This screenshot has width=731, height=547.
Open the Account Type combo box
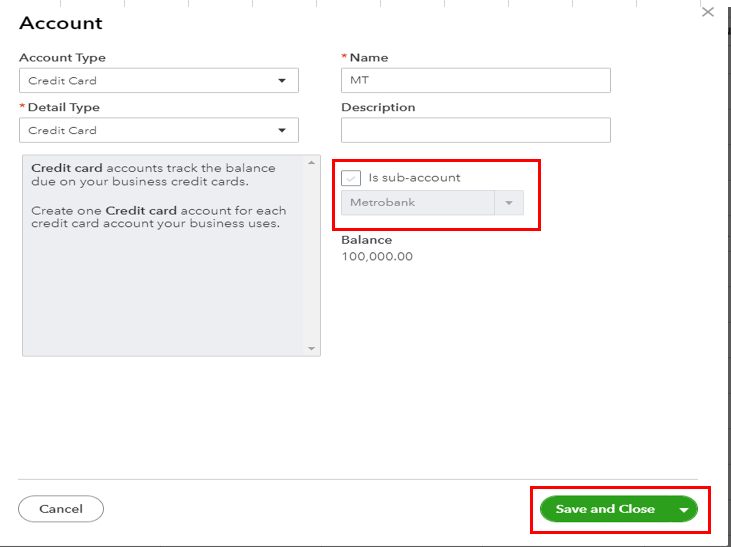(158, 81)
